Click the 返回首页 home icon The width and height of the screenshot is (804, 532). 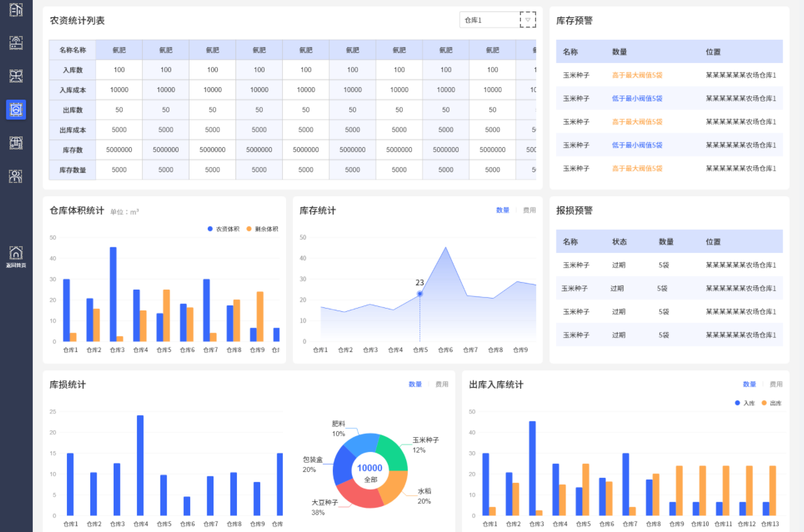pos(16,252)
